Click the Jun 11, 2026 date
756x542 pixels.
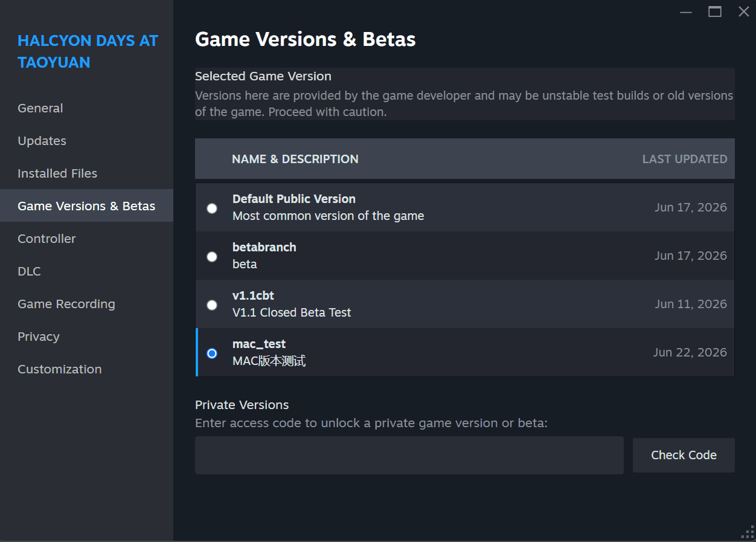tap(691, 304)
